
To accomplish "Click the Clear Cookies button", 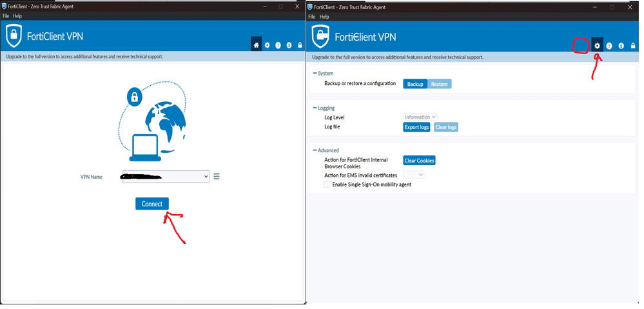I will [x=419, y=160].
